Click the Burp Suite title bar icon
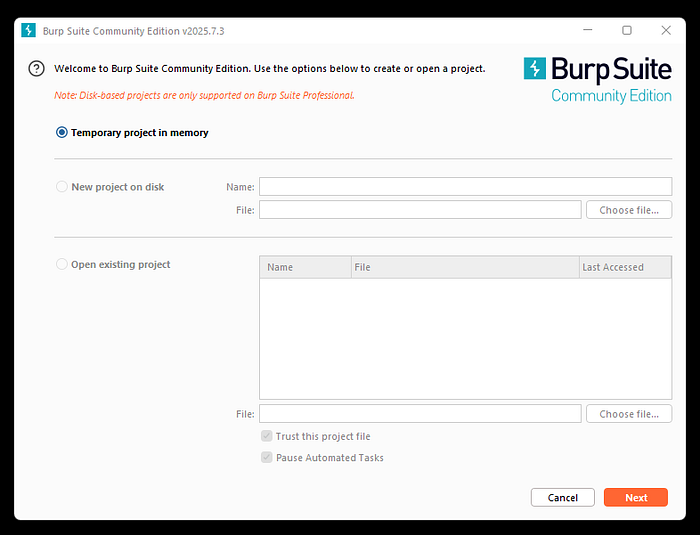700x535 pixels. [x=29, y=30]
